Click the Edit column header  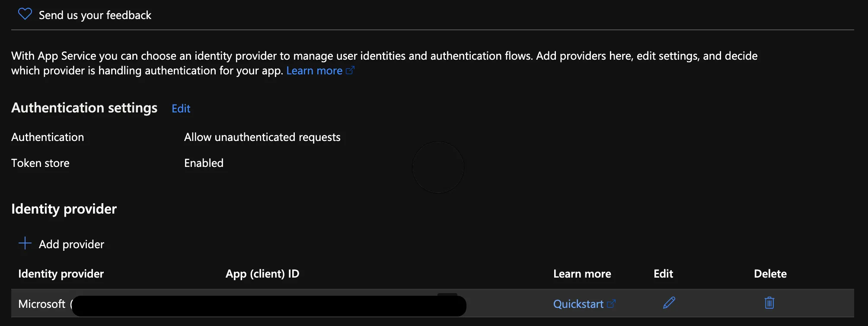coord(663,274)
